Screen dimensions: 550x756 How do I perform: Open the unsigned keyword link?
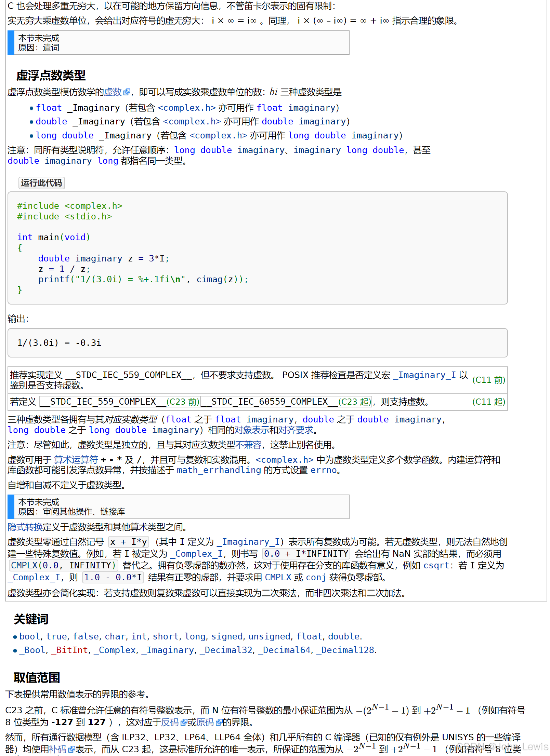tap(269, 636)
